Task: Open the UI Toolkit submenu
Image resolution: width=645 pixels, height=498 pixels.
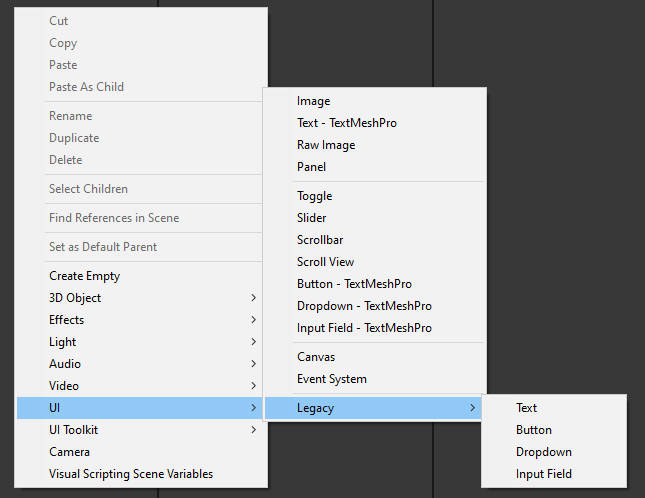Action: coord(73,430)
